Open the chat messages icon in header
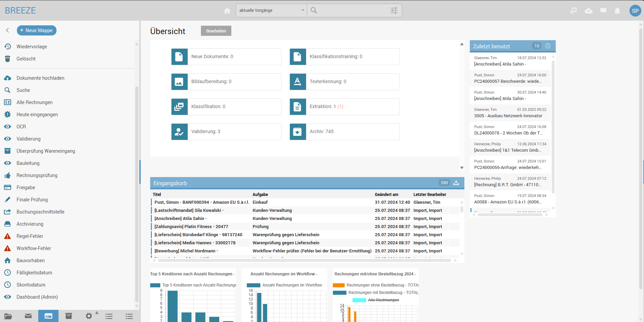The image size is (644, 322). click(x=603, y=11)
